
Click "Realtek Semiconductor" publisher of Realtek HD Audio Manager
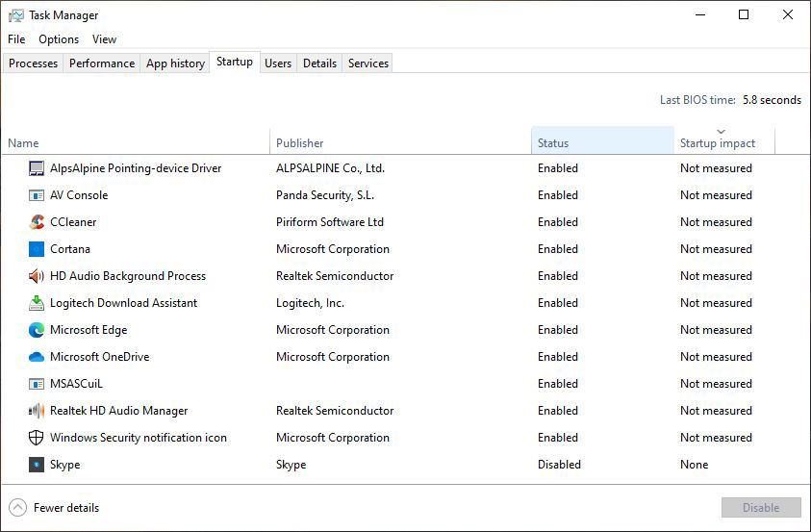[335, 411]
